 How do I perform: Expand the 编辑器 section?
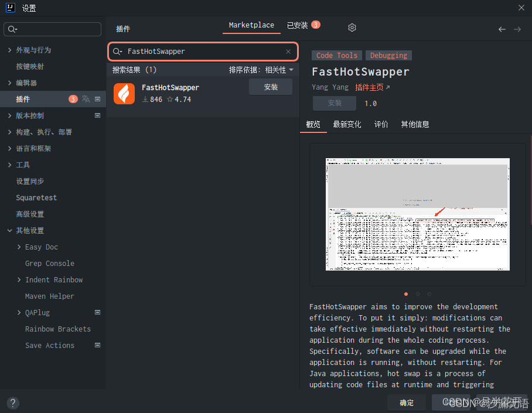coord(9,83)
